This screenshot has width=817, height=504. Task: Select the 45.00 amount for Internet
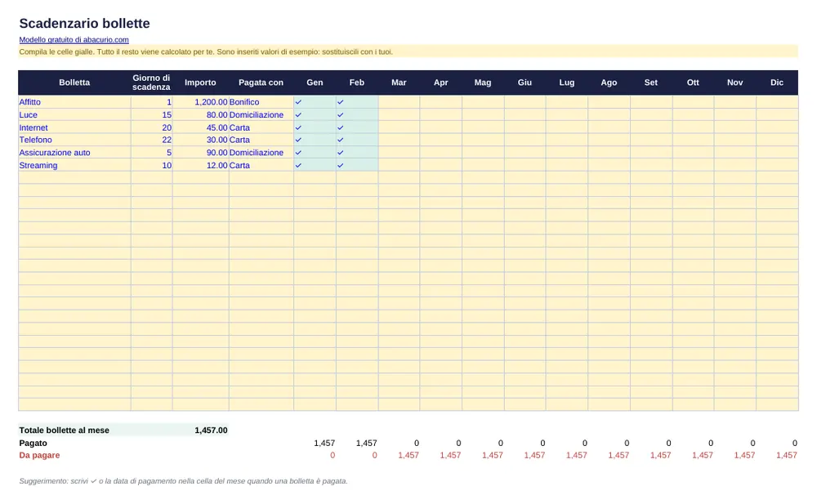click(x=201, y=127)
